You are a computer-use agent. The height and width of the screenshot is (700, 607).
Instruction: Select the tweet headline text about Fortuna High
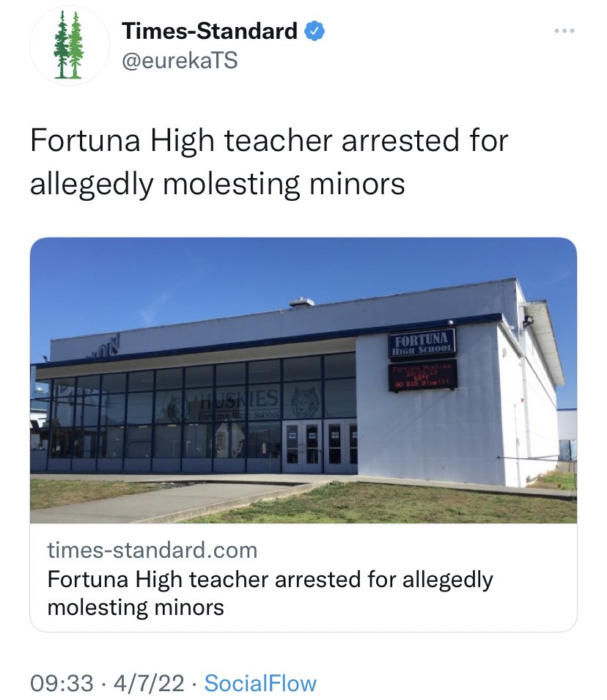coord(268,161)
